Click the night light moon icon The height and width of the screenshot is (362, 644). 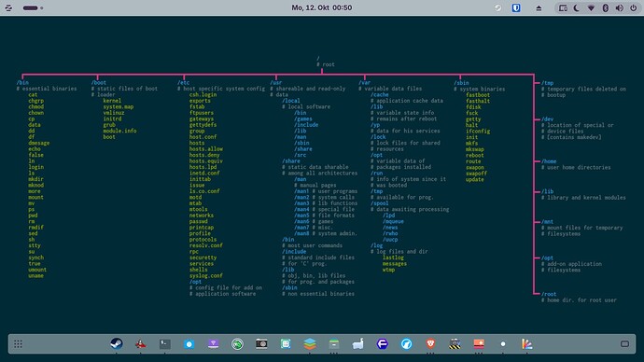577,7
